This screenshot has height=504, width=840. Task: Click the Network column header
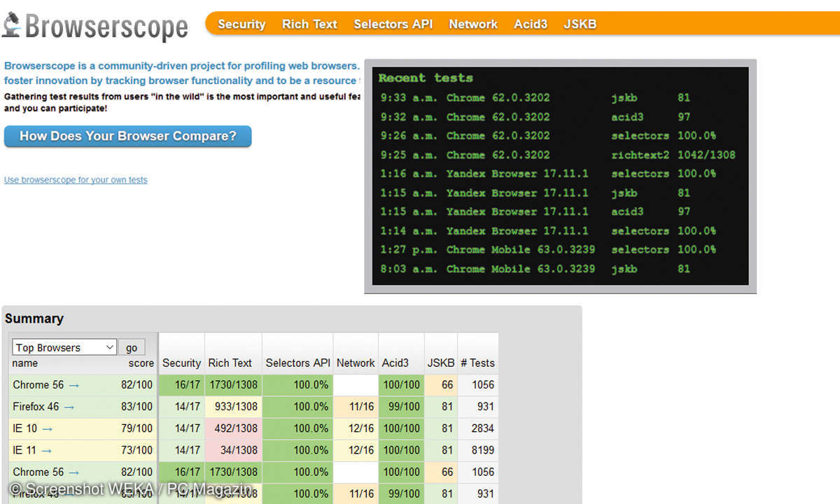[356, 363]
